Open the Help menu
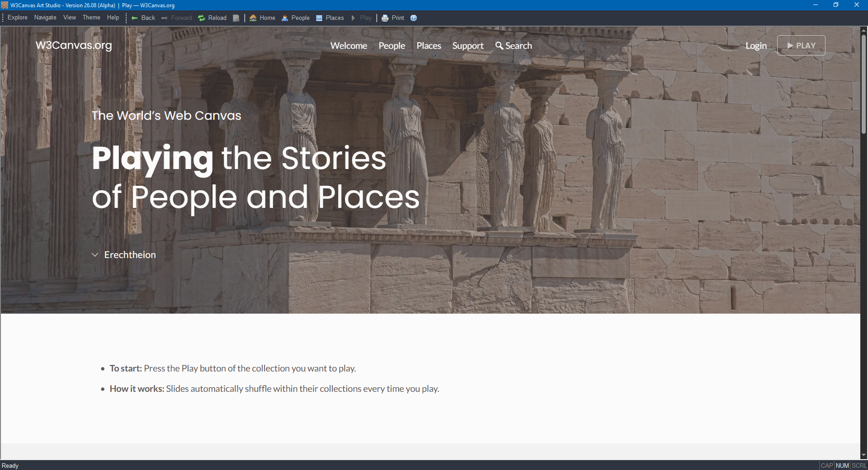The height and width of the screenshot is (470, 868). pyautogui.click(x=113, y=18)
